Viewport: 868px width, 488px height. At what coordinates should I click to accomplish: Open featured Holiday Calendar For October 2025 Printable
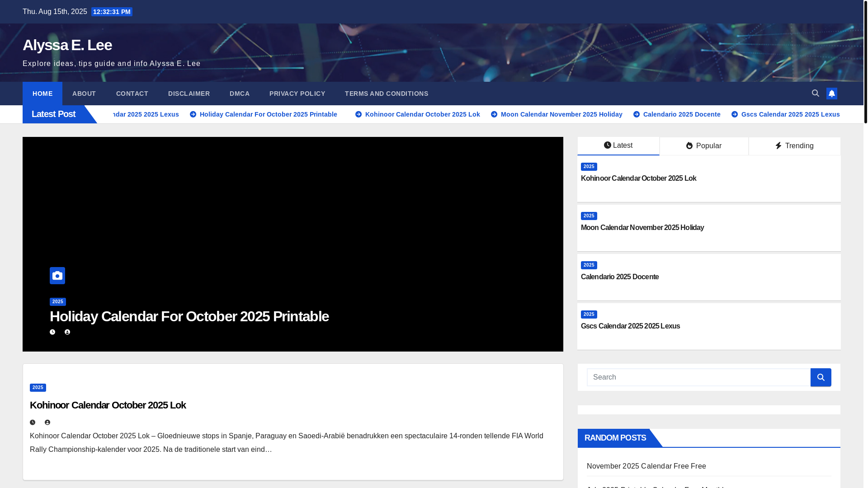[x=189, y=316]
